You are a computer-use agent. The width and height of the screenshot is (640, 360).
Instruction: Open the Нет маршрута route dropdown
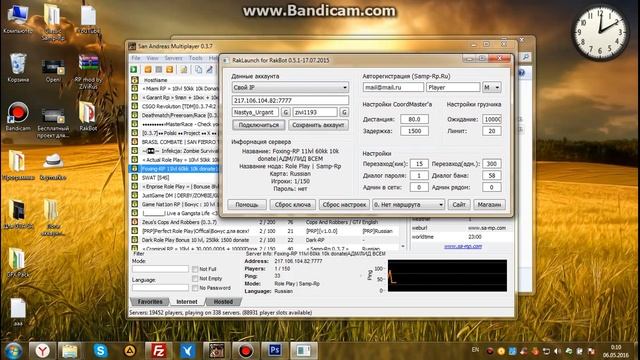coord(409,204)
